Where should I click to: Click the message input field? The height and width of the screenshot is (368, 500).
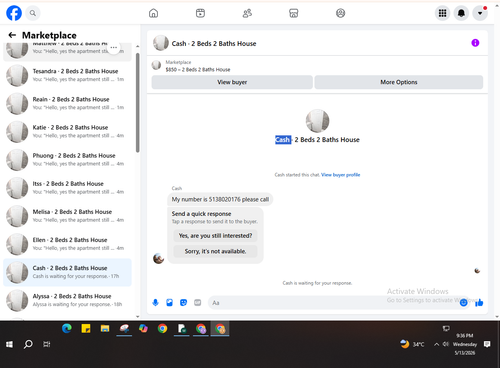[x=333, y=303]
